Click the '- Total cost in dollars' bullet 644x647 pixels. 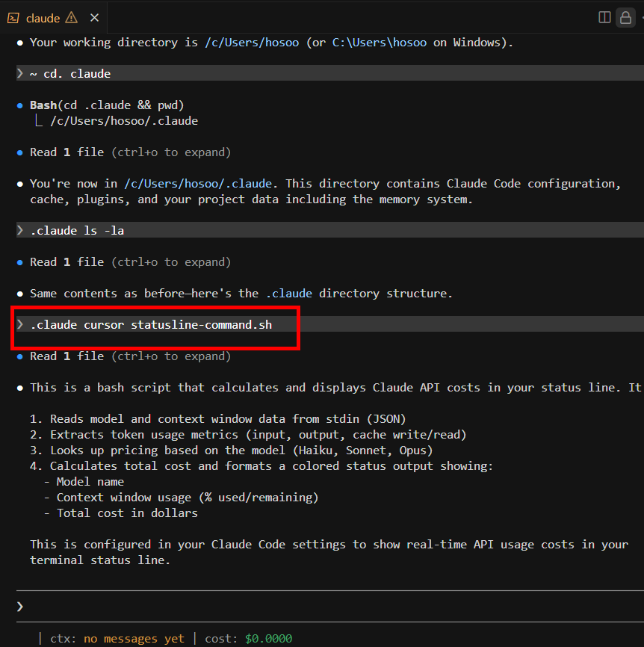[120, 513]
